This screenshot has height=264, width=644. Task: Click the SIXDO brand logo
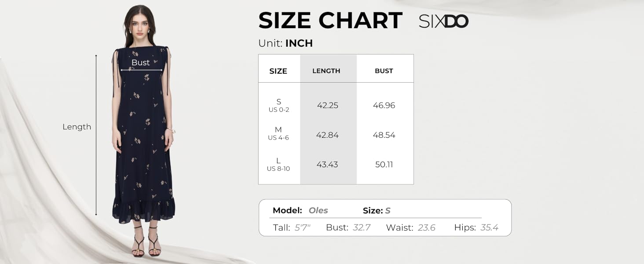[x=443, y=21]
